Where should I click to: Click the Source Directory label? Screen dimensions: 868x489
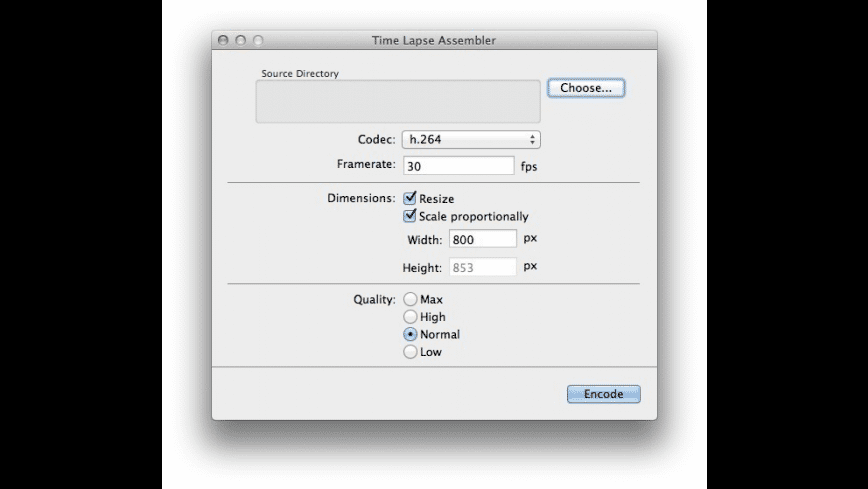coord(300,73)
